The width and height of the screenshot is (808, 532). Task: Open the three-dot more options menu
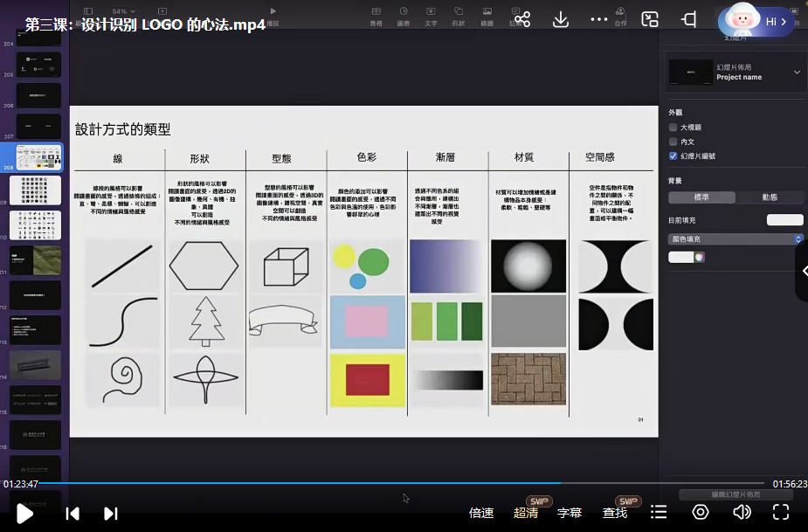598,20
